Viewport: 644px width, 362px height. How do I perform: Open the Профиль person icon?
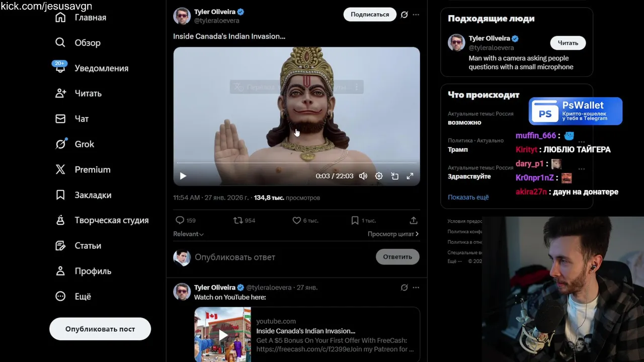(x=60, y=271)
